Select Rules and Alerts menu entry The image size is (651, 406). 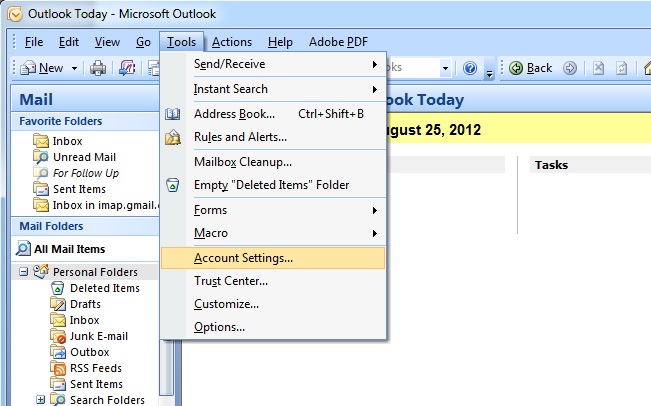click(x=273, y=137)
